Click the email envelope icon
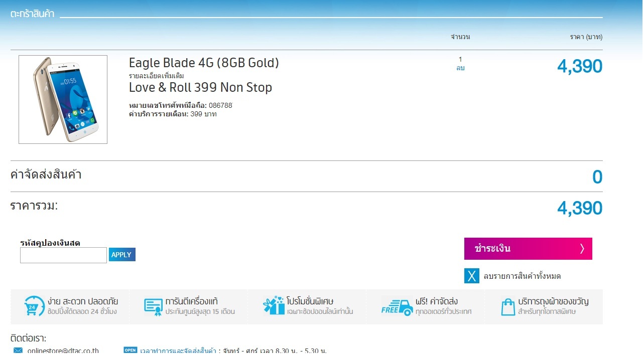The width and height of the screenshot is (644, 354). point(18,350)
